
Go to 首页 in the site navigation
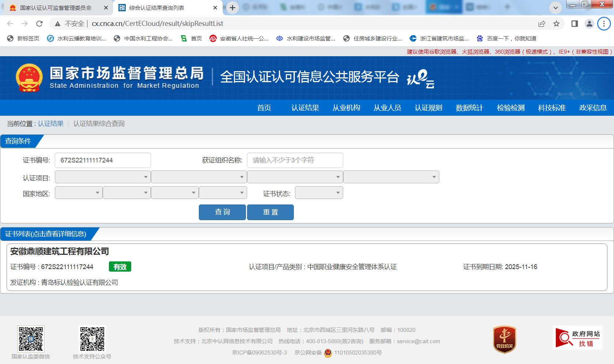(x=264, y=108)
